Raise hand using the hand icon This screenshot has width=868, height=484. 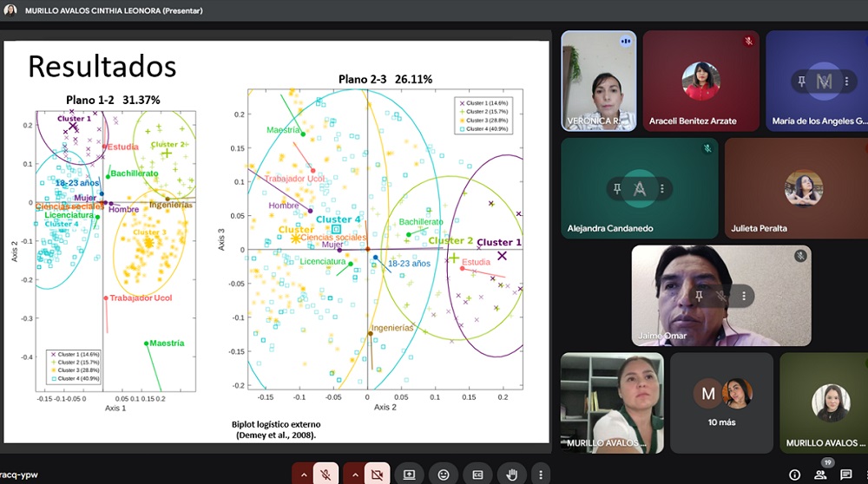[511, 474]
